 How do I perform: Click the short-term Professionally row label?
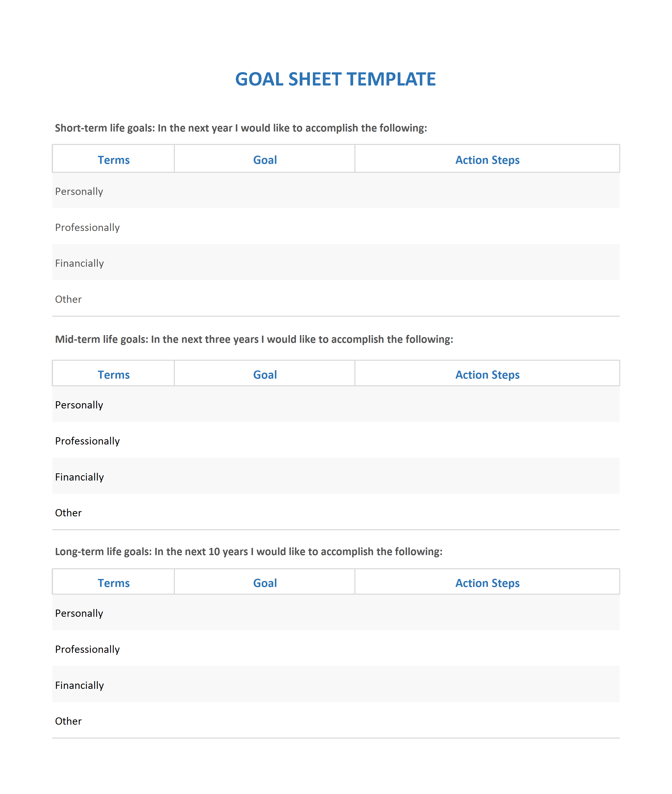pos(87,227)
